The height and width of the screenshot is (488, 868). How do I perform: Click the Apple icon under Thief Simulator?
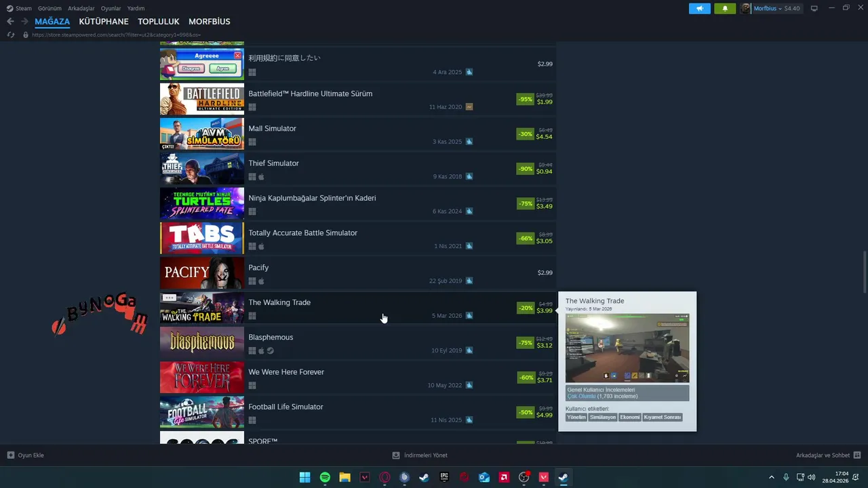point(262,176)
